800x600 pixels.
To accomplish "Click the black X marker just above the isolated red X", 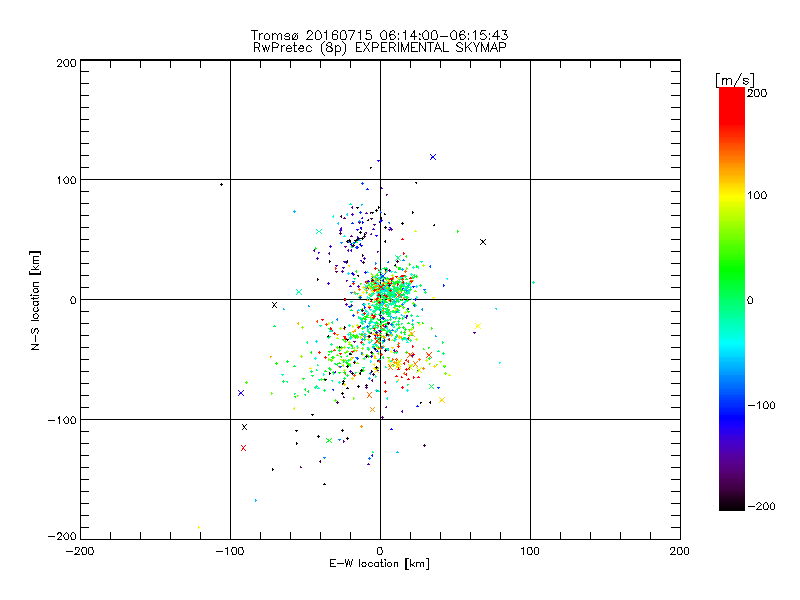I will tap(244, 427).
